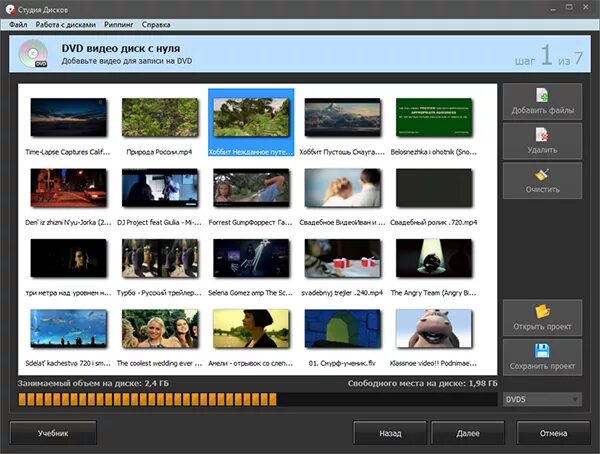
Task: Select the Den' iz zhizni N'yu-Jorka thumbnail
Action: coord(68,188)
